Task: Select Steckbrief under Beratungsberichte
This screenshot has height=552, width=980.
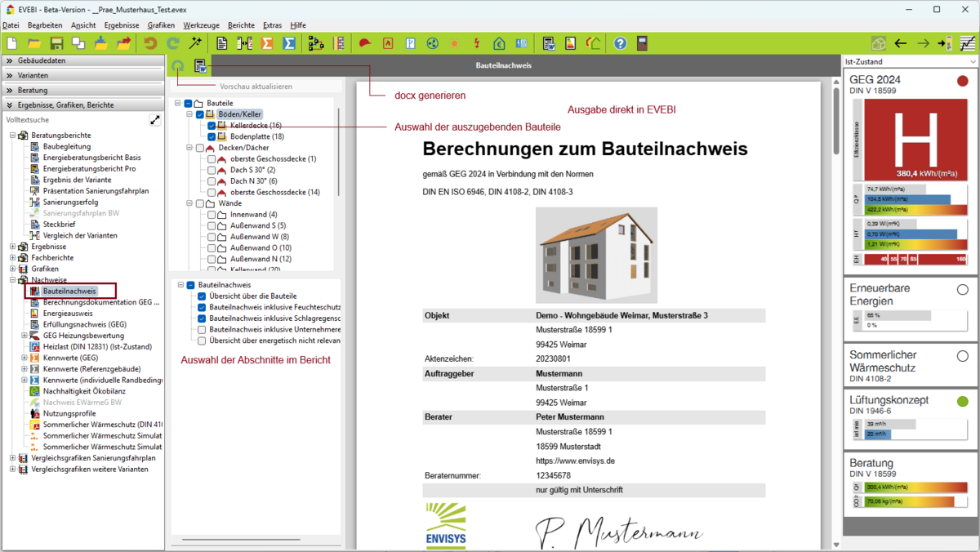Action: click(58, 224)
